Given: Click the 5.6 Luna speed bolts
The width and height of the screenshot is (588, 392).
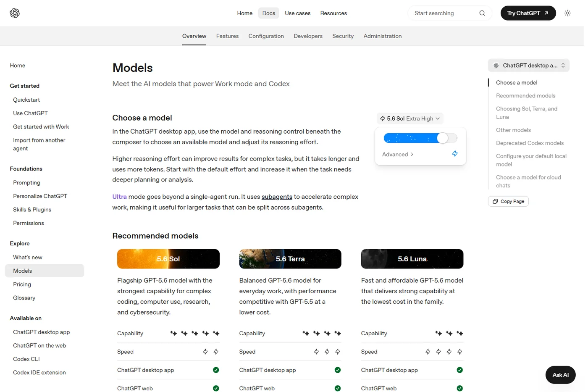Looking at the screenshot, I should pos(444,352).
